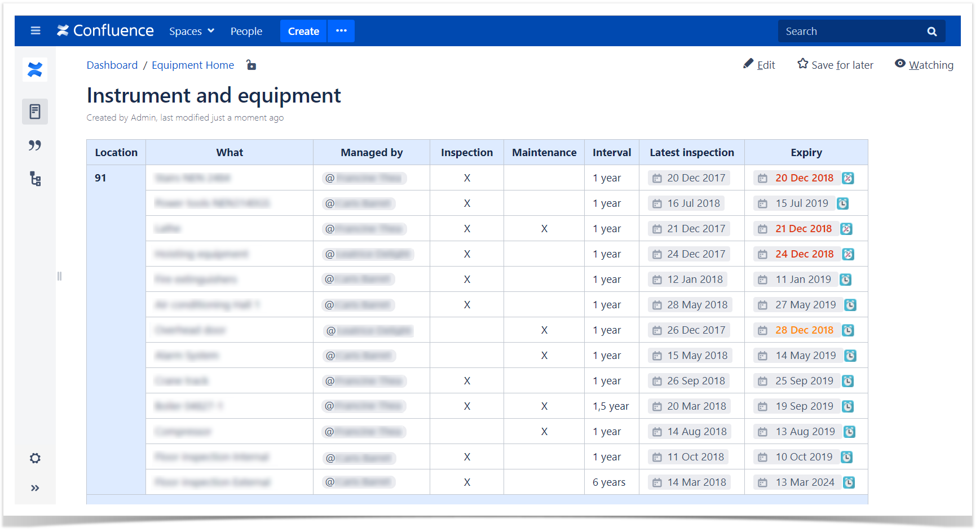Screen dimensions: 980x532
Task: Click reminder clock beside 19 Sep 2019
Action: click(x=847, y=406)
